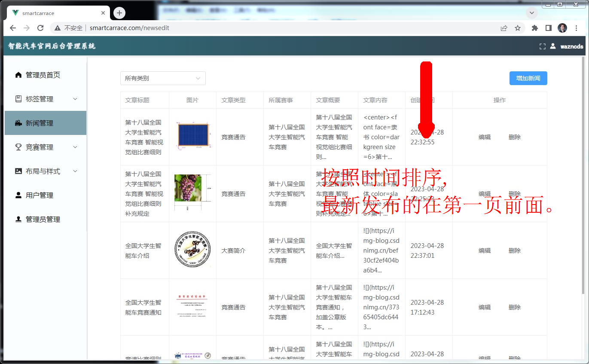
Task: Expand the 竞赛管理 chevron
Action: coord(75,147)
